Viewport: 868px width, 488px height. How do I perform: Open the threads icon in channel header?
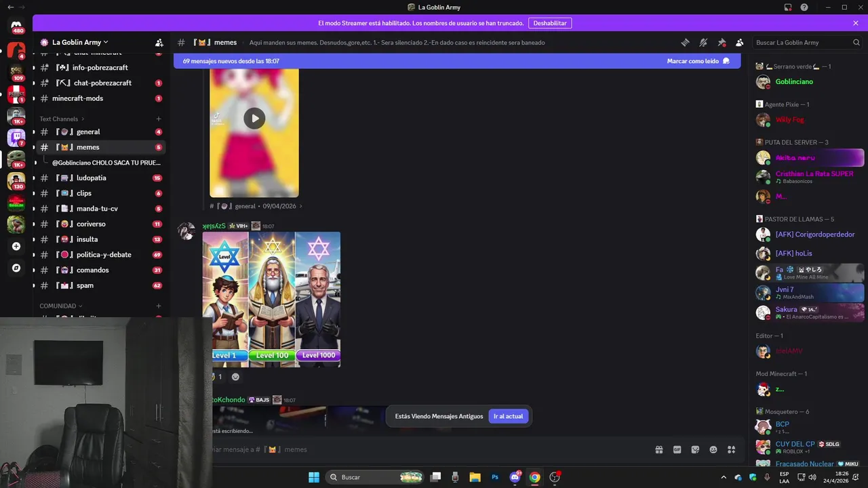coord(685,42)
